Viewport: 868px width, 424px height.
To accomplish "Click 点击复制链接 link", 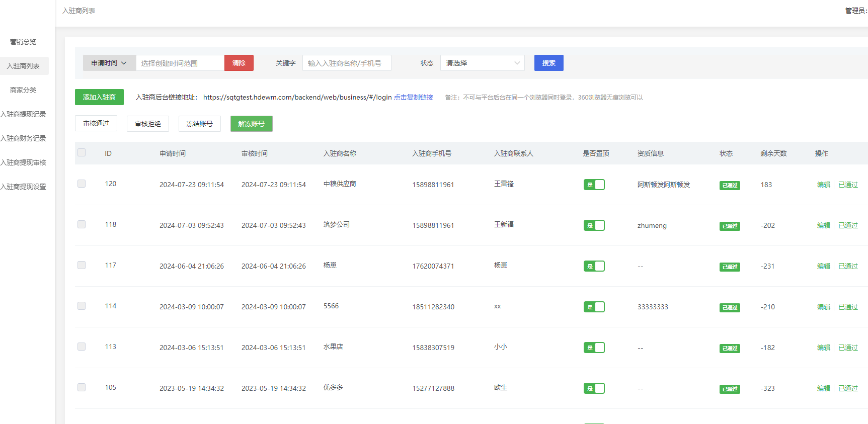I will (x=413, y=97).
